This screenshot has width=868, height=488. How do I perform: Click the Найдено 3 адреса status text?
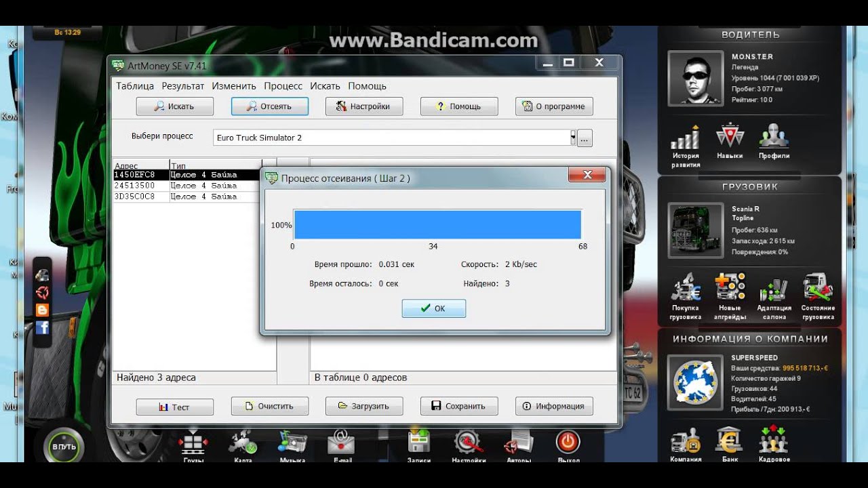156,378
